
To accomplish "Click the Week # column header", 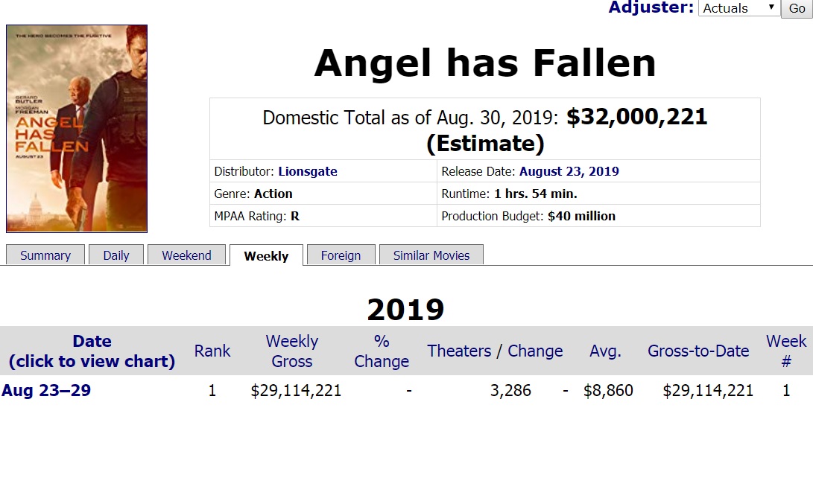I will coord(786,351).
